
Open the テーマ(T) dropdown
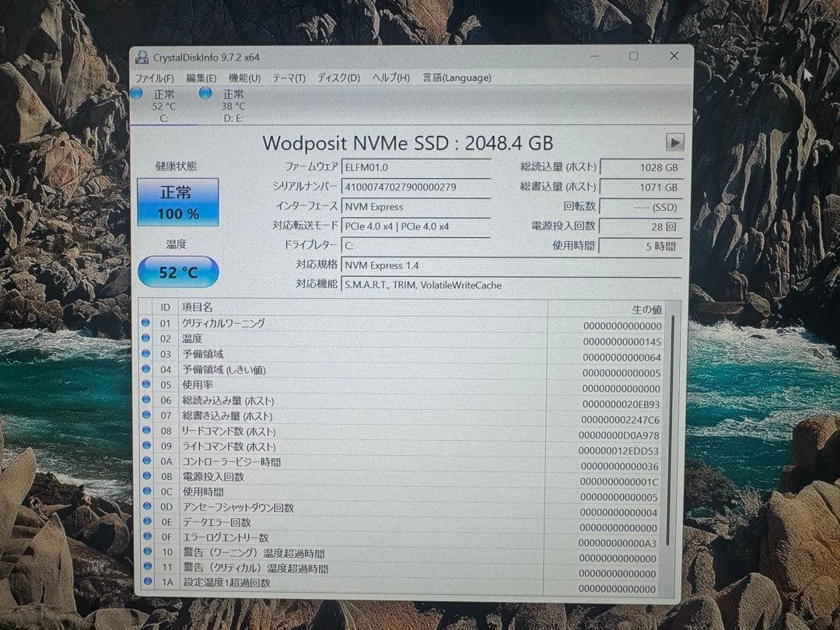(287, 78)
